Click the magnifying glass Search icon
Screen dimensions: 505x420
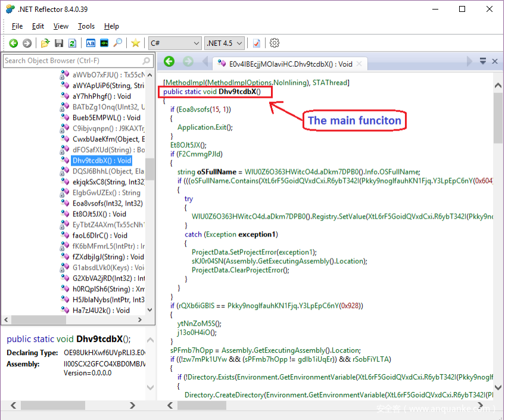(118, 43)
